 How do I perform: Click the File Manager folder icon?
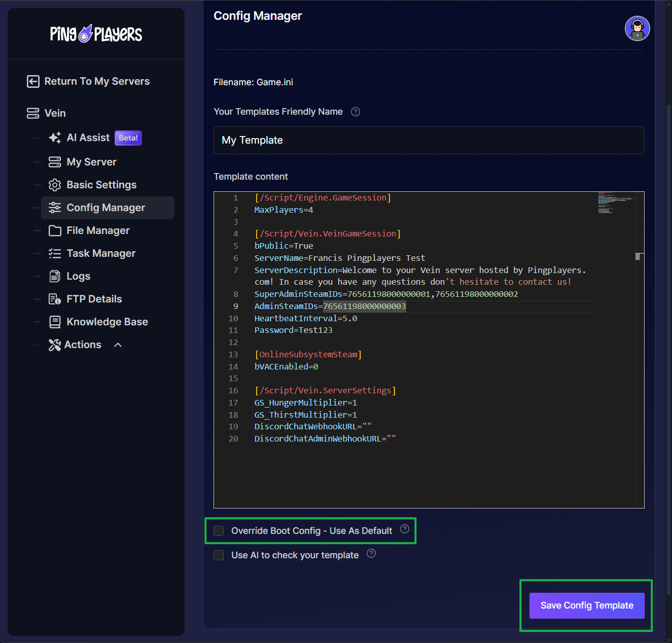click(55, 231)
